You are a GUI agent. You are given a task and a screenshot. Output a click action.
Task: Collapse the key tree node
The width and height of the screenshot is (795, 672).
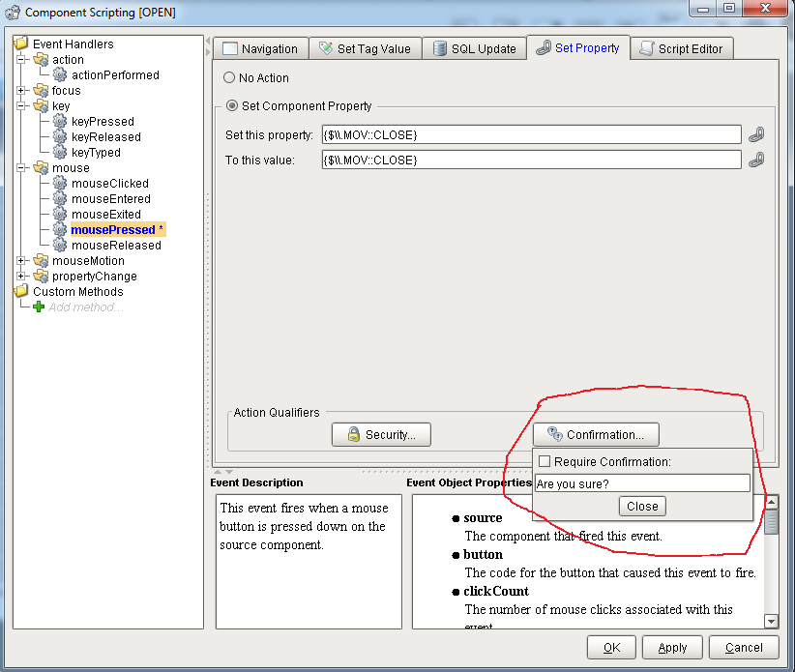coord(21,106)
